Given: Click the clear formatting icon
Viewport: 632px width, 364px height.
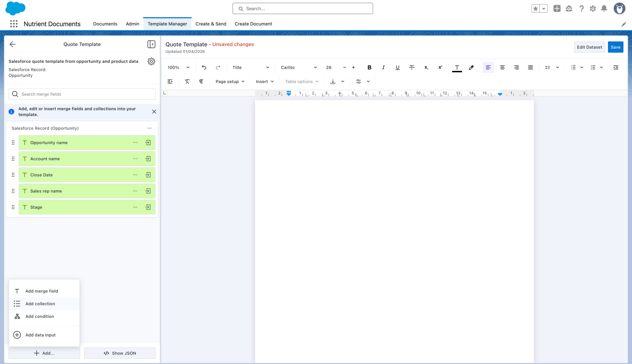Looking at the screenshot, I should click(x=187, y=81).
